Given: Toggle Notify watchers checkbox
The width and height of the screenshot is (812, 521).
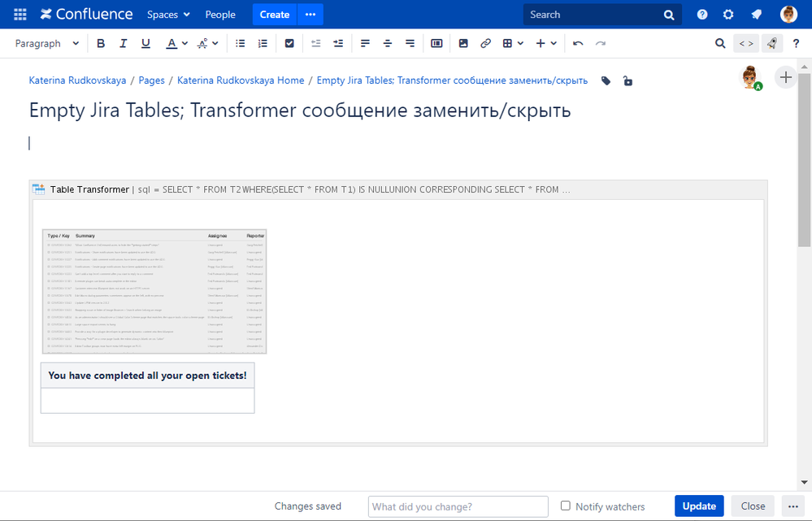Looking at the screenshot, I should click(566, 506).
